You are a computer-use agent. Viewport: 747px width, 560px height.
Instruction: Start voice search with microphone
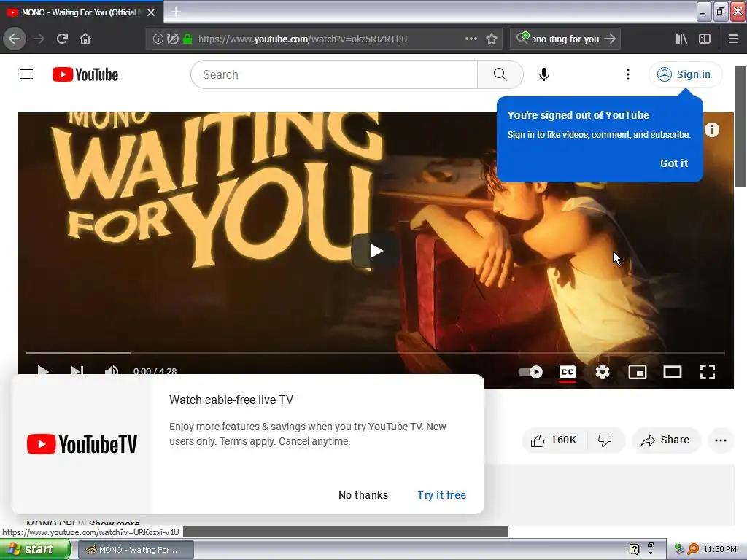(544, 74)
